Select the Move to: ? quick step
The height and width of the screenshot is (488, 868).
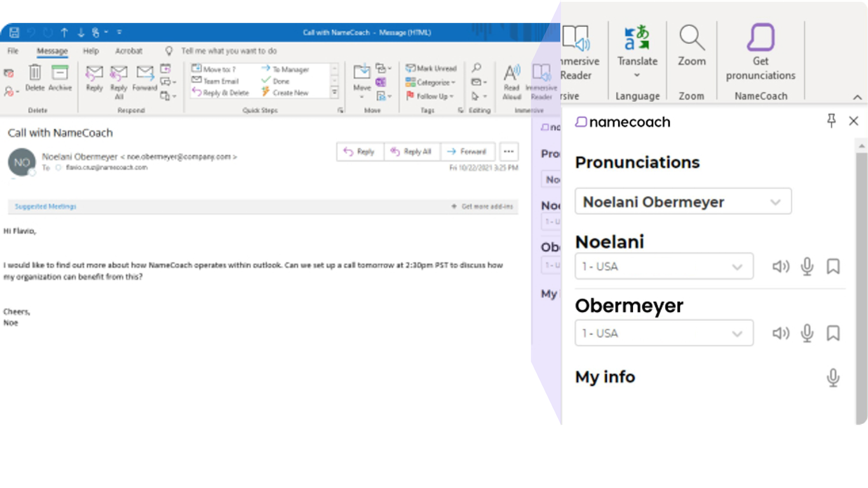(x=214, y=69)
